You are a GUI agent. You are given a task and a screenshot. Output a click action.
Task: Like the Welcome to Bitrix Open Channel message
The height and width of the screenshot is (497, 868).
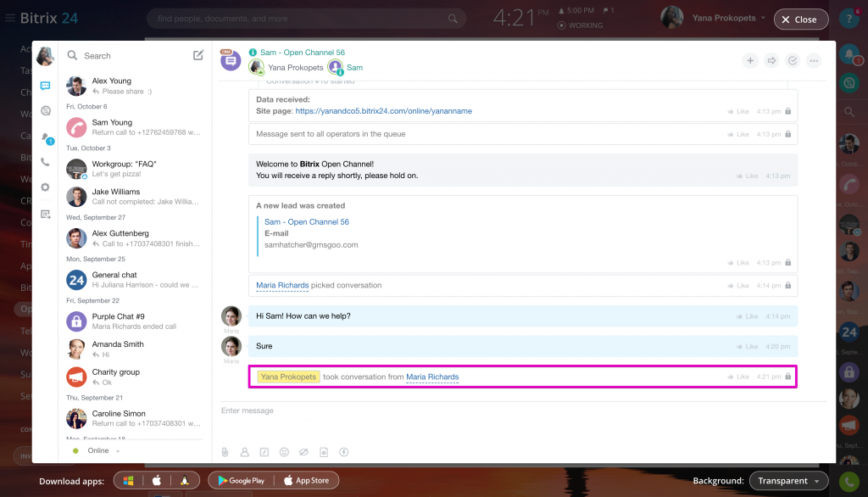pyautogui.click(x=747, y=176)
